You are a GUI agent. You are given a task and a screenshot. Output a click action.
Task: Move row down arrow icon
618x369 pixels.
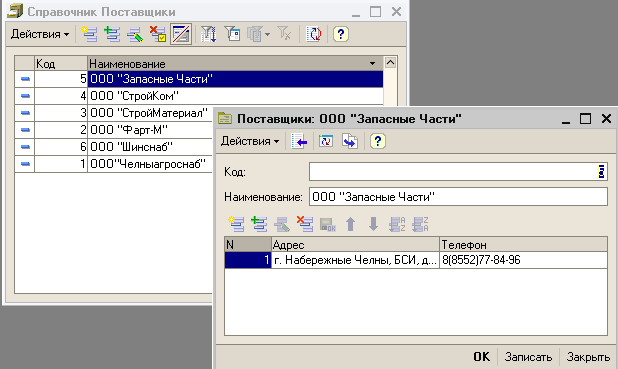(374, 224)
